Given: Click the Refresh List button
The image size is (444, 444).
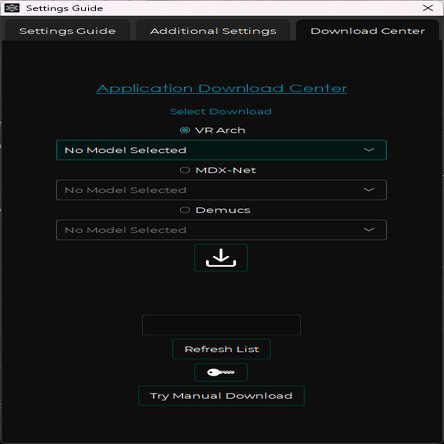Looking at the screenshot, I should click(221, 349).
